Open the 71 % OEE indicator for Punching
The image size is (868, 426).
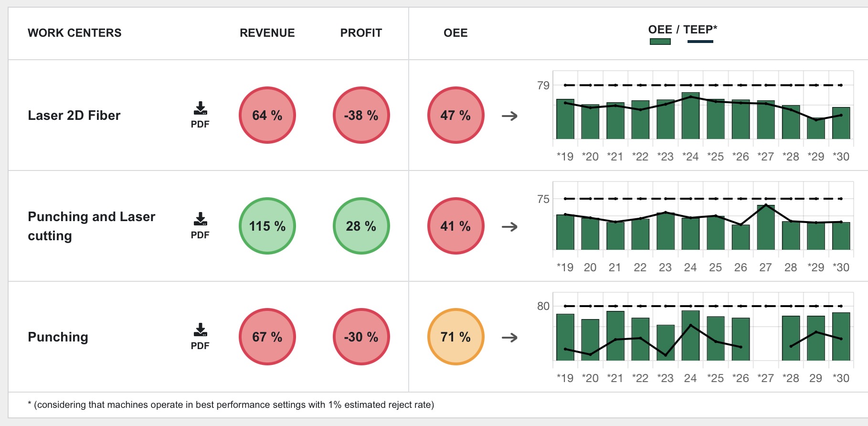tap(455, 337)
